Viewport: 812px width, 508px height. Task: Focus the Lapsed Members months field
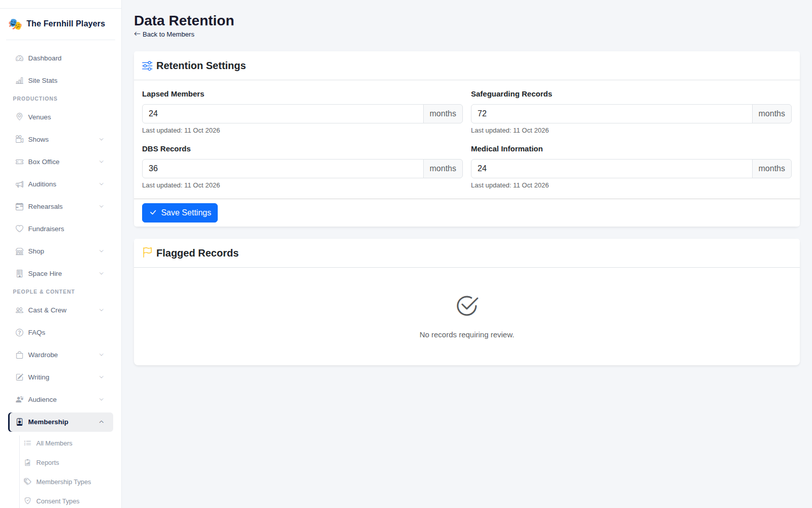click(x=283, y=114)
